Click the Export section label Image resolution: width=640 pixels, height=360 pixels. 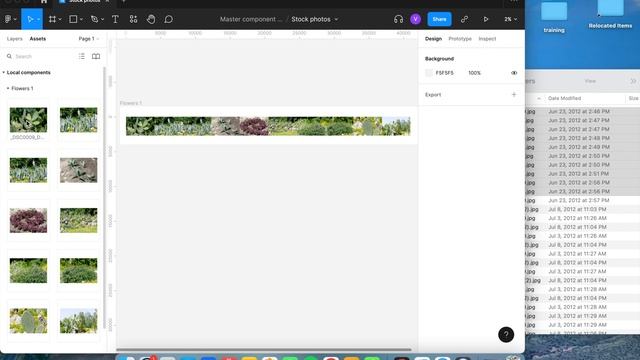pyautogui.click(x=433, y=95)
